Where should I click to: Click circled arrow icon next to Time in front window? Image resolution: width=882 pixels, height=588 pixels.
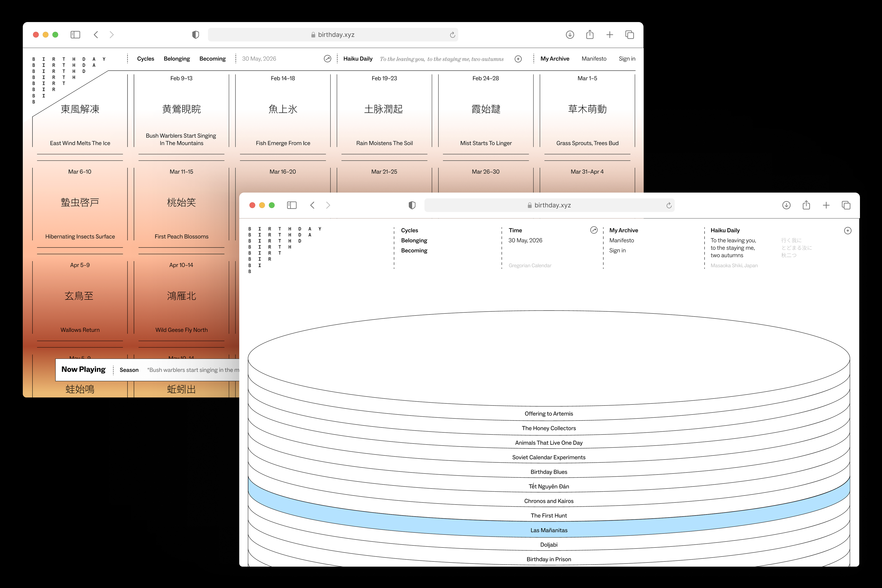click(594, 230)
